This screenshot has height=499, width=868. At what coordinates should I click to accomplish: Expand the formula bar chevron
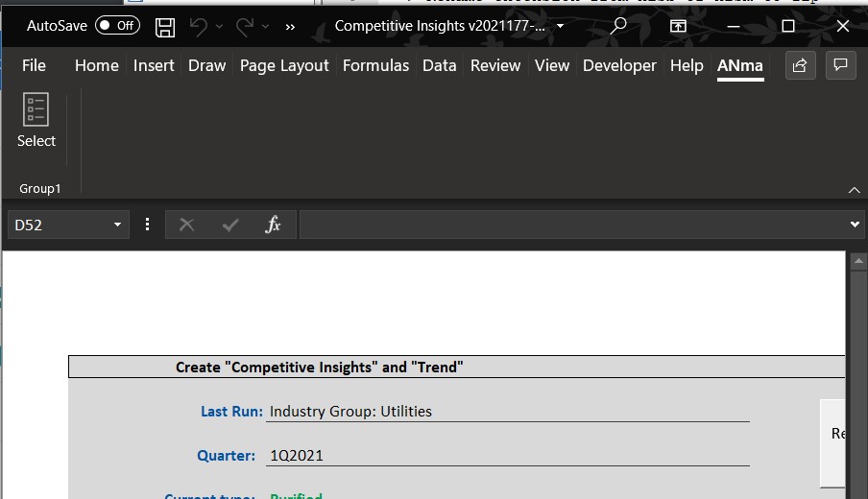(855, 225)
